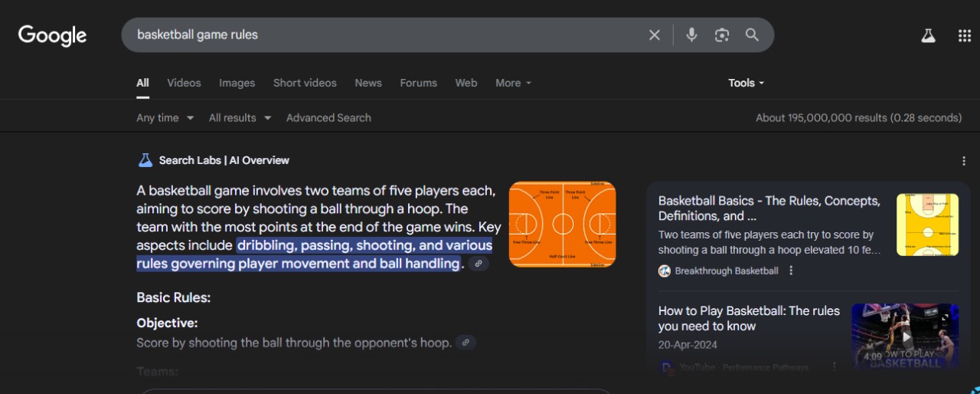The height and width of the screenshot is (394, 980).
Task: Click Breakthrough Basketball site favicon
Action: coord(665,271)
